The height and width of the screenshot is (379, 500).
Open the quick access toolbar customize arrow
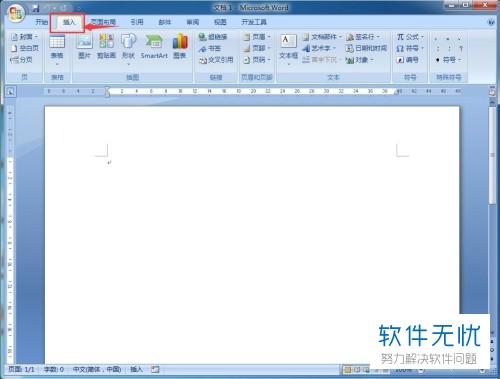(79, 8)
